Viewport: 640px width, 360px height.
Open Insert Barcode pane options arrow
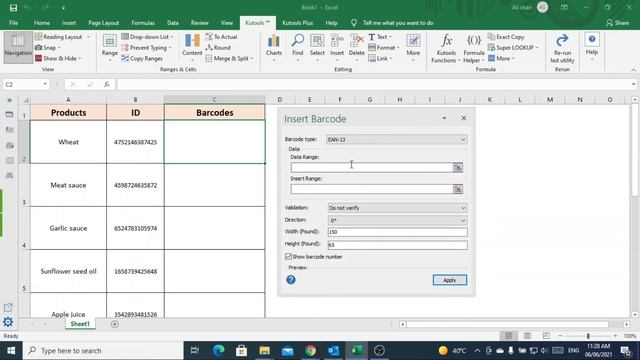[444, 118]
